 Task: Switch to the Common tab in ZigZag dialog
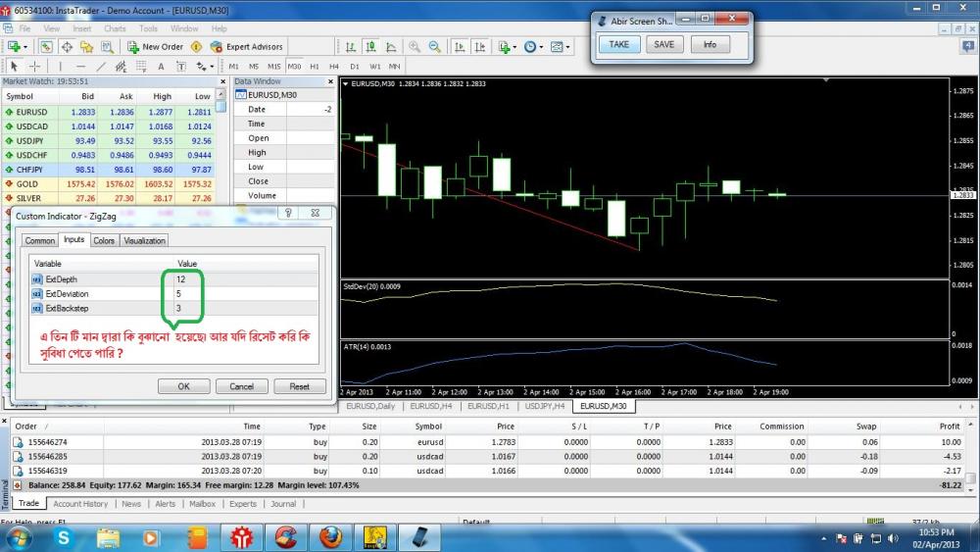40,240
